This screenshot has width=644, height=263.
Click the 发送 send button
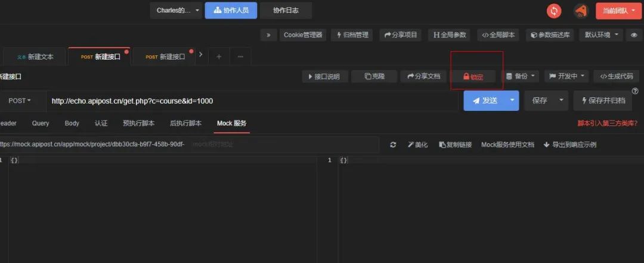[x=485, y=101]
